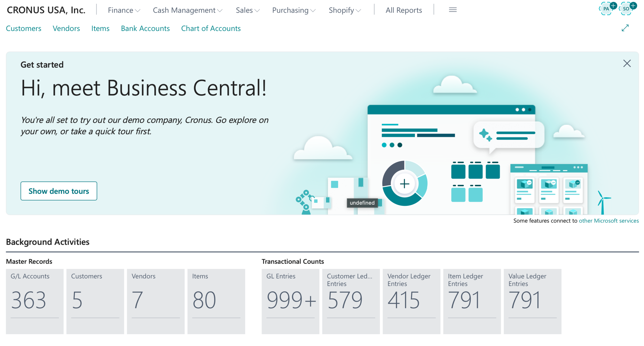Expand the Cash Management dropdown
The height and width of the screenshot is (346, 644).
pos(187,10)
